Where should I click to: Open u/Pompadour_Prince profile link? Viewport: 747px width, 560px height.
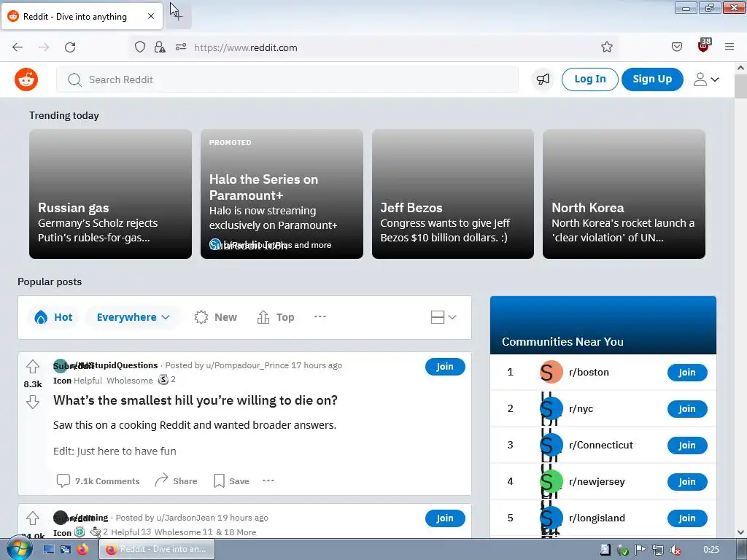[x=247, y=365]
